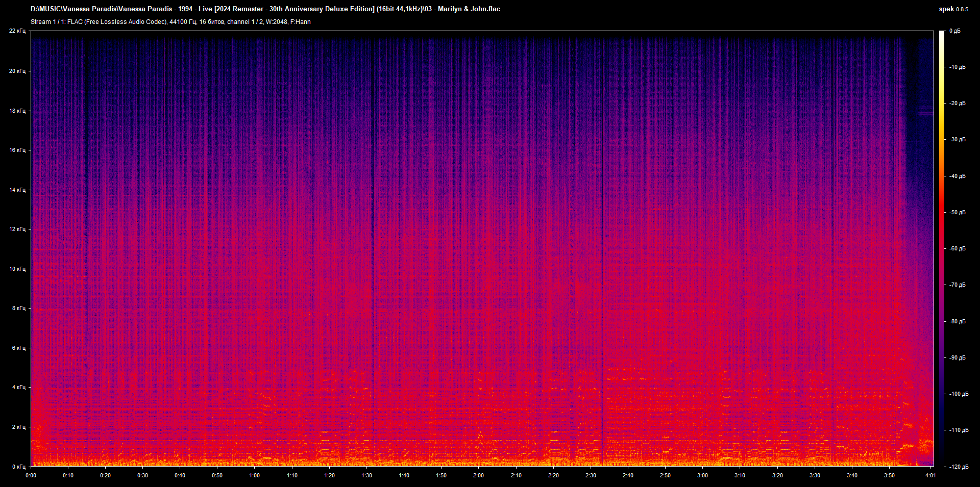Image resolution: width=980 pixels, height=487 pixels.
Task: Click the 0 дБ mark on the scale
Action: 956,31
